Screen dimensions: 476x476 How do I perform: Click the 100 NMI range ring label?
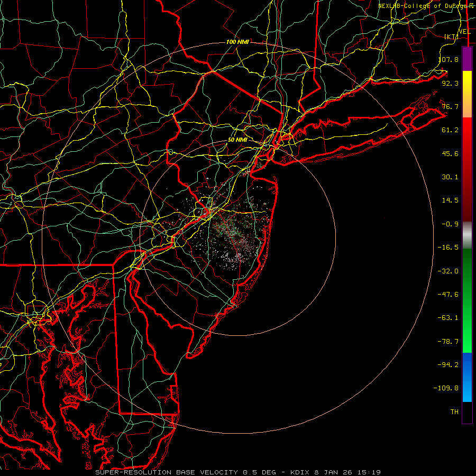237,42
